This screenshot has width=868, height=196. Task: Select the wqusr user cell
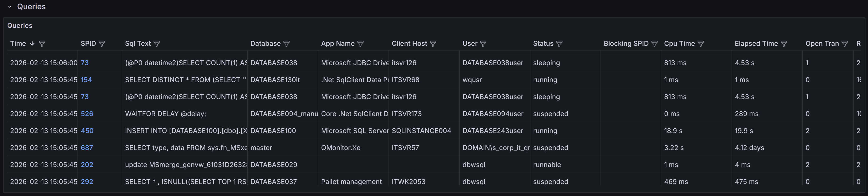click(495, 80)
